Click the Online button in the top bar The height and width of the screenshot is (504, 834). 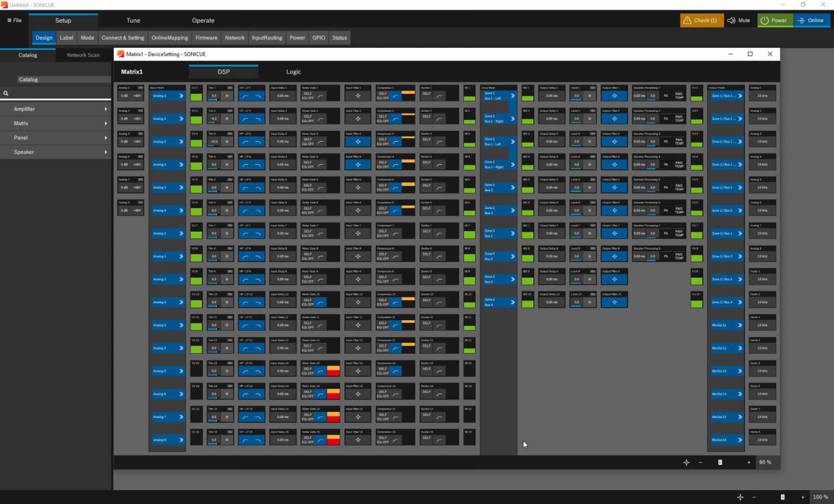click(812, 20)
